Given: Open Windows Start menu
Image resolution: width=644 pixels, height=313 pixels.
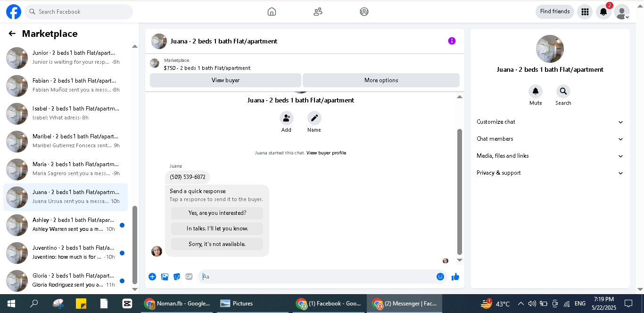Looking at the screenshot, I should coord(11,304).
